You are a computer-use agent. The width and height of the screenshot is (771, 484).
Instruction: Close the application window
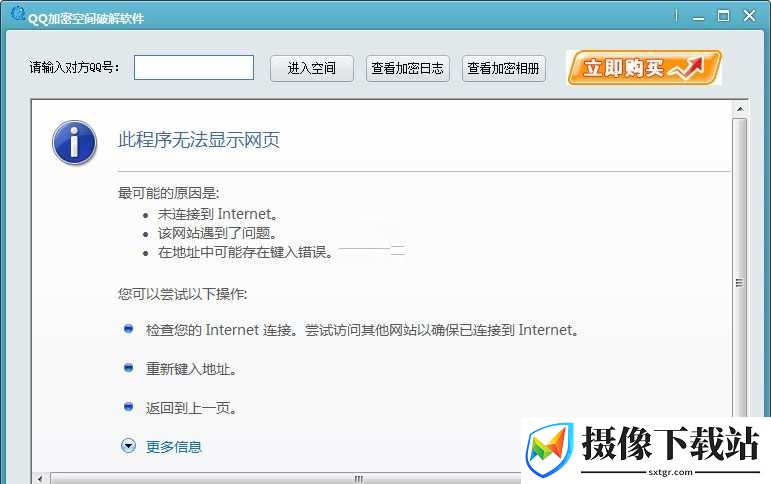point(749,16)
